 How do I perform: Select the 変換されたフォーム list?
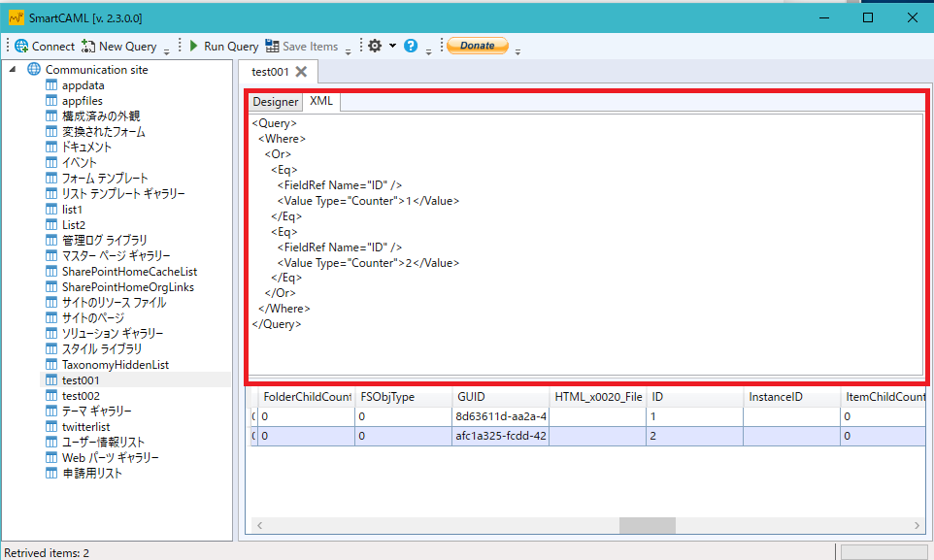[x=104, y=132]
